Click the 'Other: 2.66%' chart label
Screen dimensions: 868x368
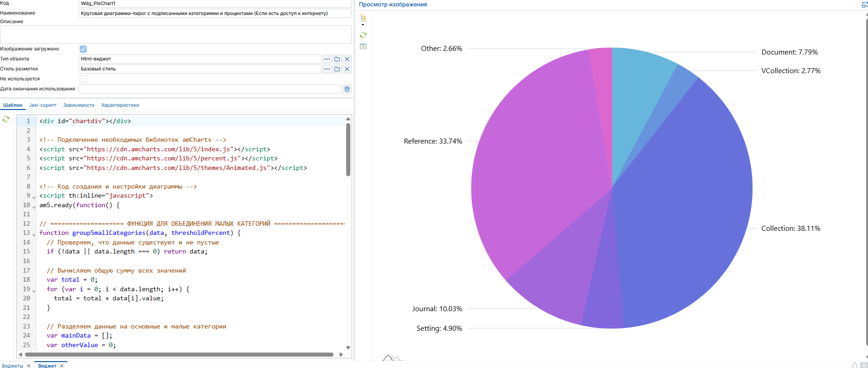442,49
